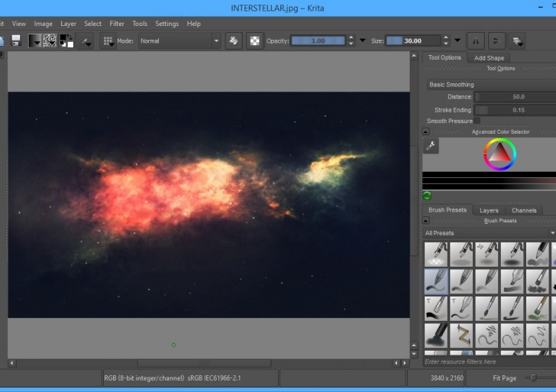Click the save document icon
This screenshot has width=556, height=392.
tap(15, 40)
